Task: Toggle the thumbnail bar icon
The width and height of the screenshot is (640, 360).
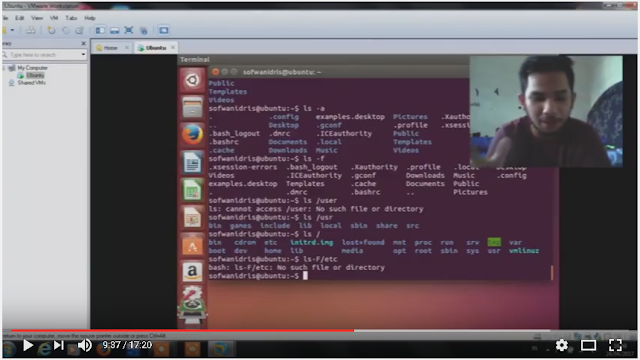Action: (115, 30)
